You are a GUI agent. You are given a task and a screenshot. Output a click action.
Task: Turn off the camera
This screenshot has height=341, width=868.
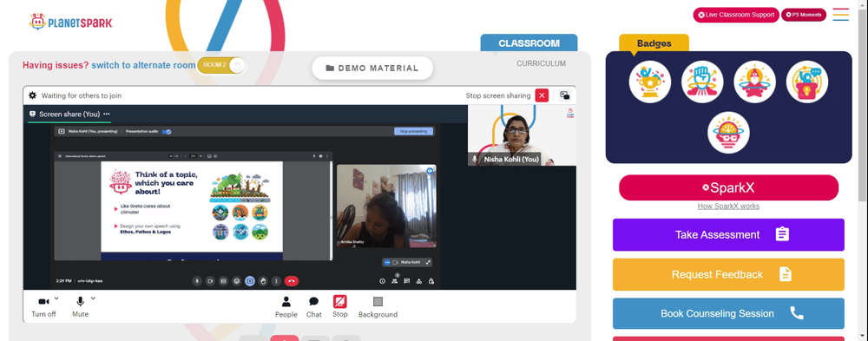click(43, 306)
